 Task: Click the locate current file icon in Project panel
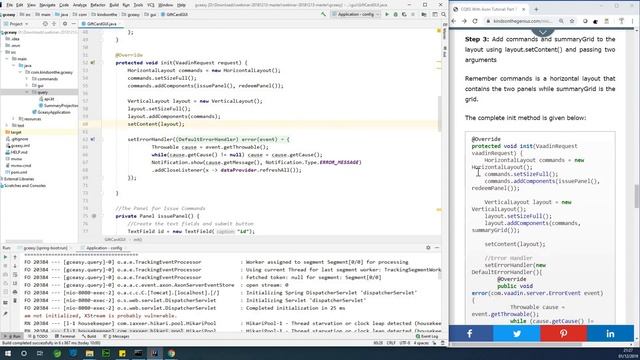coord(45,24)
